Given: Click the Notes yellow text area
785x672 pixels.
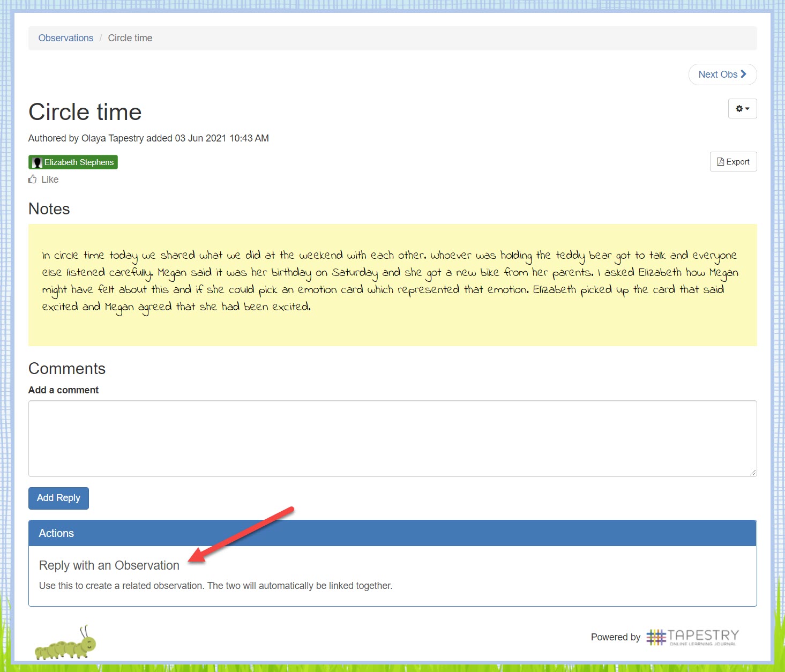Looking at the screenshot, I should click(x=392, y=285).
